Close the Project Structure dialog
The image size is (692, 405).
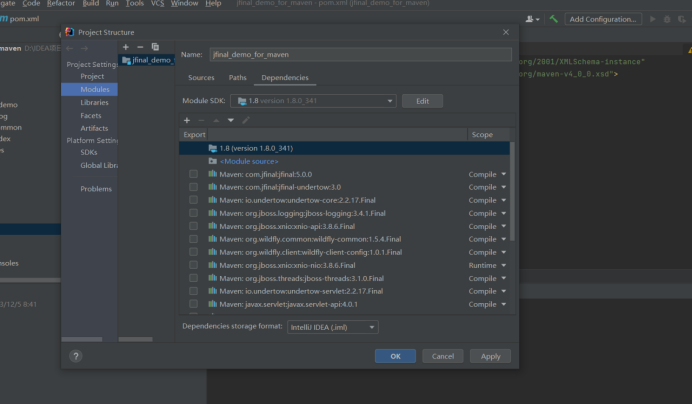point(506,32)
